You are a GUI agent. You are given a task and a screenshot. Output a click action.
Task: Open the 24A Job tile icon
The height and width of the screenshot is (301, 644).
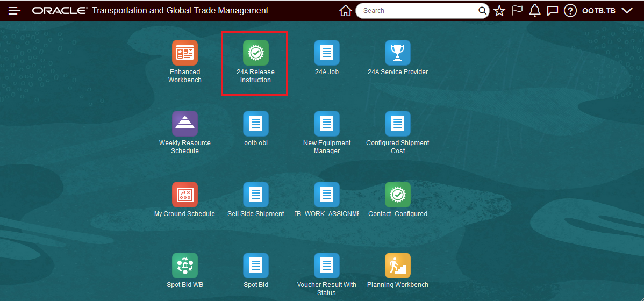pos(326,53)
